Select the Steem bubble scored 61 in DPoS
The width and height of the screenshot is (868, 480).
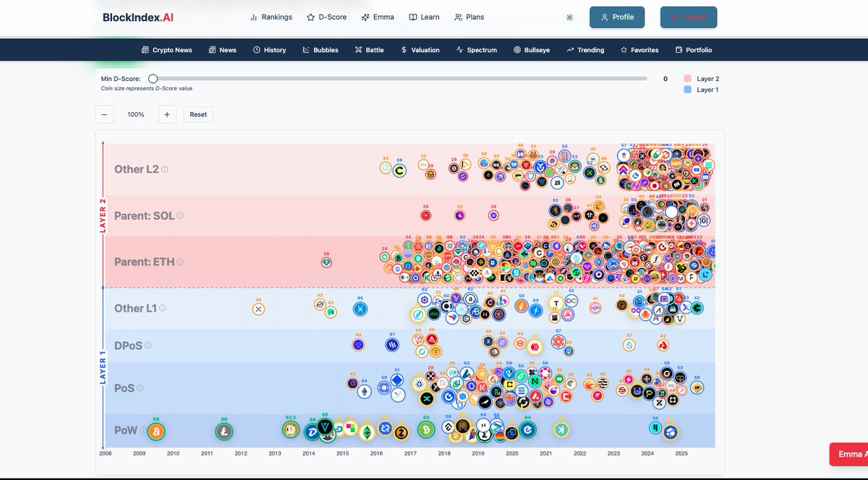point(392,344)
